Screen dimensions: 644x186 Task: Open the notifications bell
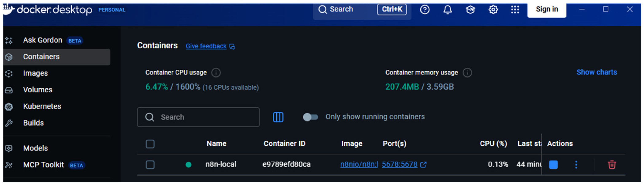click(448, 10)
